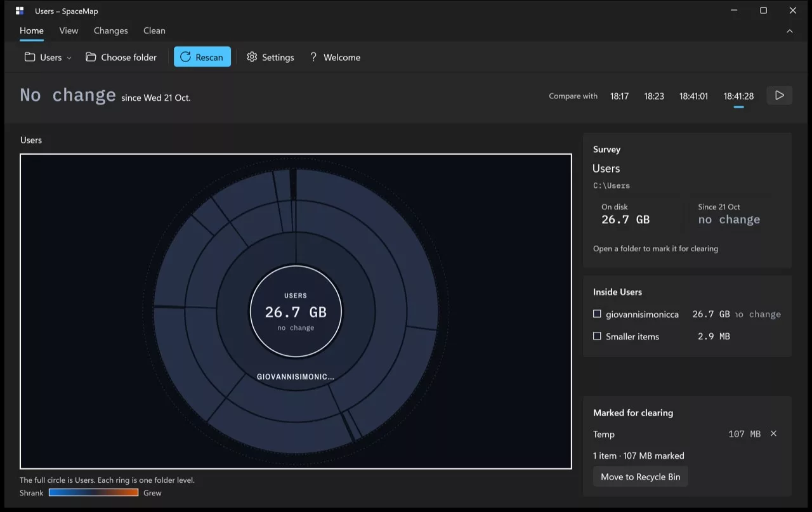Click the SpaceMap app icon in title bar
This screenshot has height=512, width=812.
(x=20, y=11)
